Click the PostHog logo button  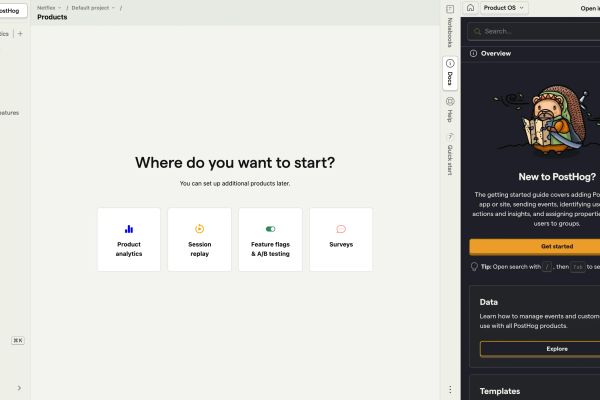(x=11, y=11)
